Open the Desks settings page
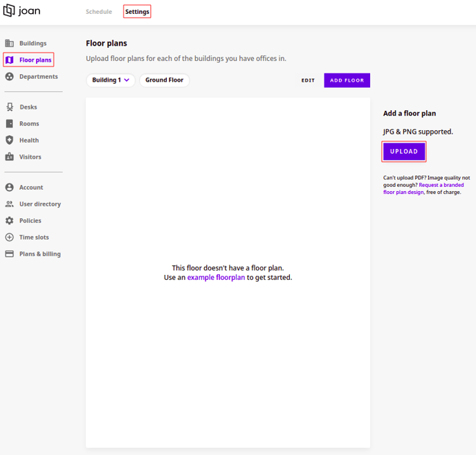Image resolution: width=476 pixels, height=455 pixels. (28, 107)
